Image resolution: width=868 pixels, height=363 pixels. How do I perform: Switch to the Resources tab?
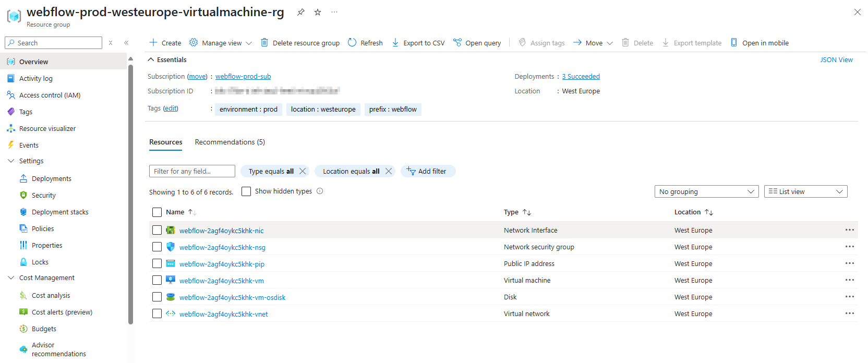(166, 142)
